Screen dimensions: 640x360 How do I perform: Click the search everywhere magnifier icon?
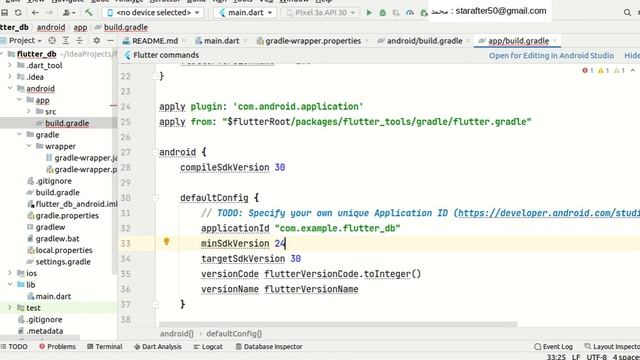[x=627, y=13]
